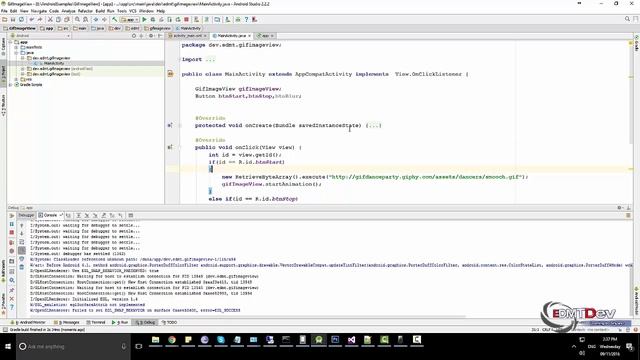Viewport: 640px width, 360px height.
Task: Open Task View on the taskbar
Action: click(139, 346)
